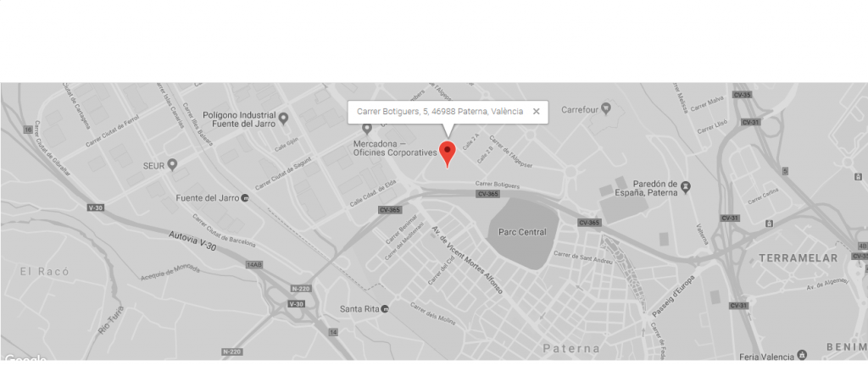The image size is (868, 365).
Task: Click the Fuente del Jarro metro icon
Action: coord(247,198)
